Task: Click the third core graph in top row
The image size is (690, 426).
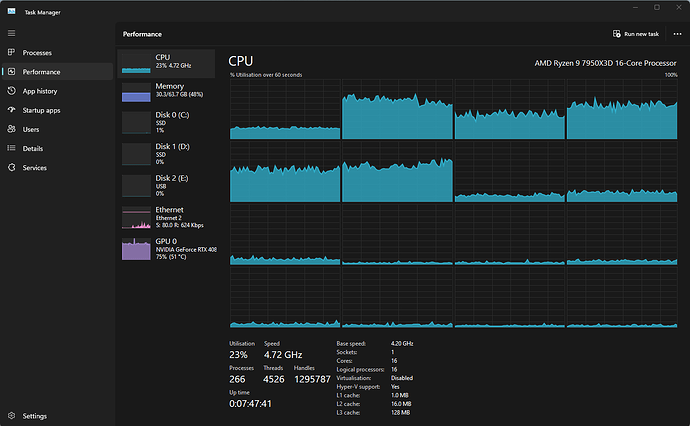Action: (510, 109)
